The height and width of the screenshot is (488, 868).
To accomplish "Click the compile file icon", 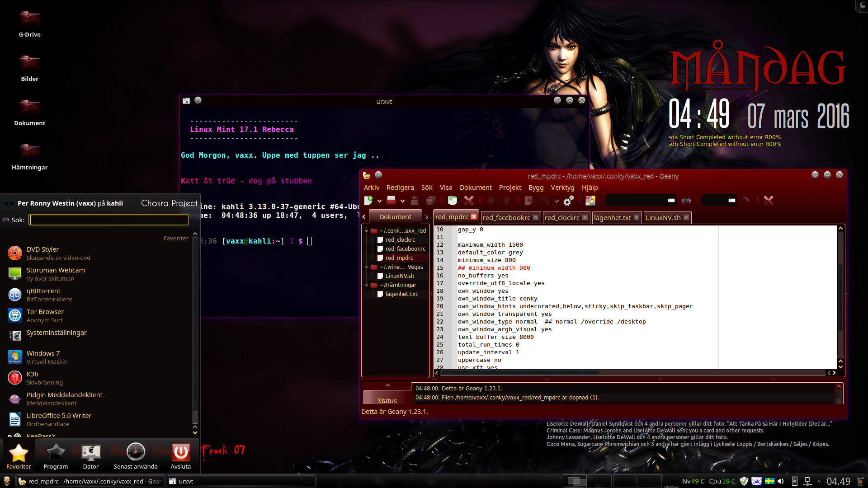I will (x=528, y=200).
